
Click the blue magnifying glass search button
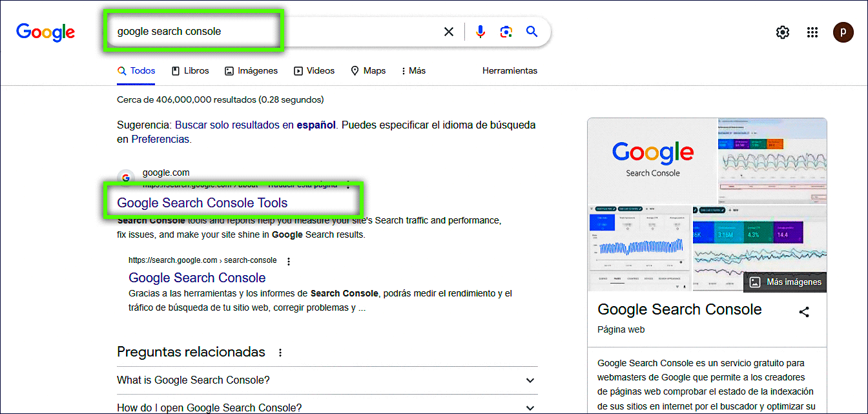[532, 32]
